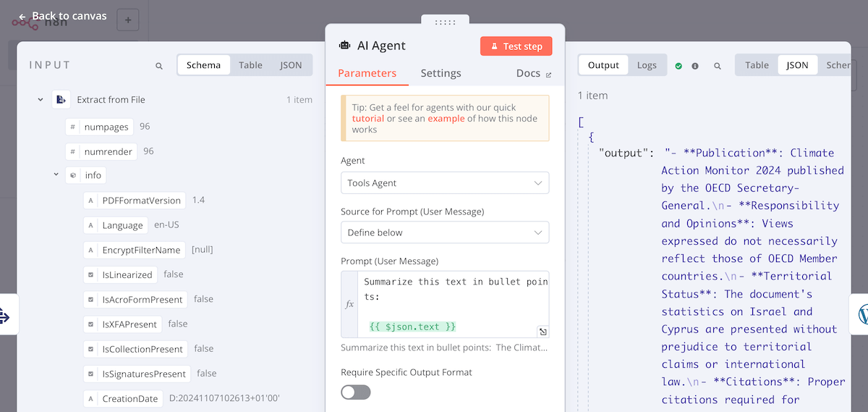Select the IsLinearized field
This screenshot has height=412, width=868.
(x=121, y=274)
